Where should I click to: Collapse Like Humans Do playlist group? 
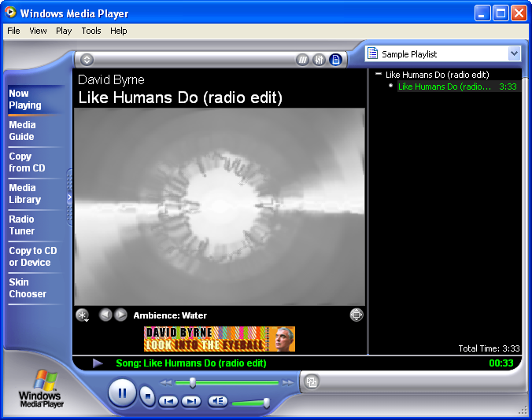pos(379,74)
